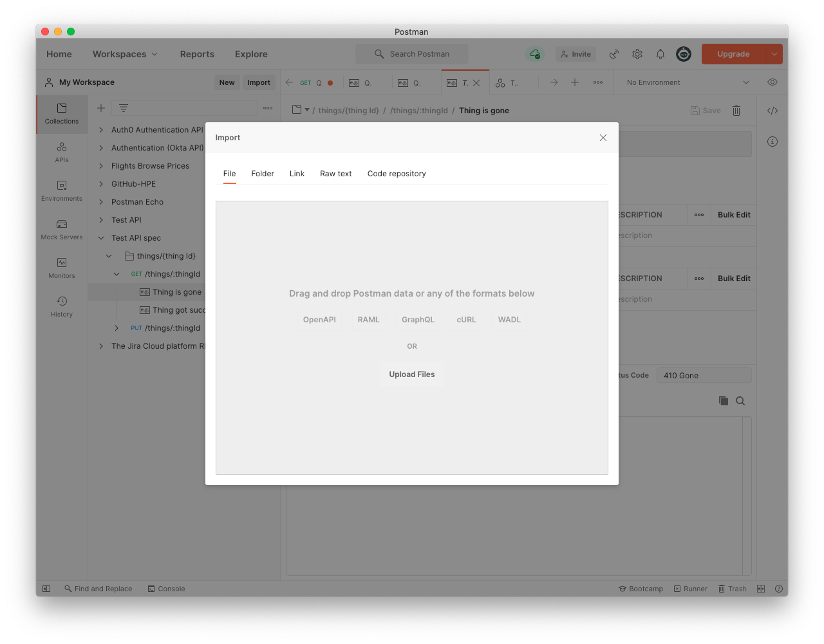Switch to the Code repository tab
This screenshot has height=644, width=824.
point(397,174)
